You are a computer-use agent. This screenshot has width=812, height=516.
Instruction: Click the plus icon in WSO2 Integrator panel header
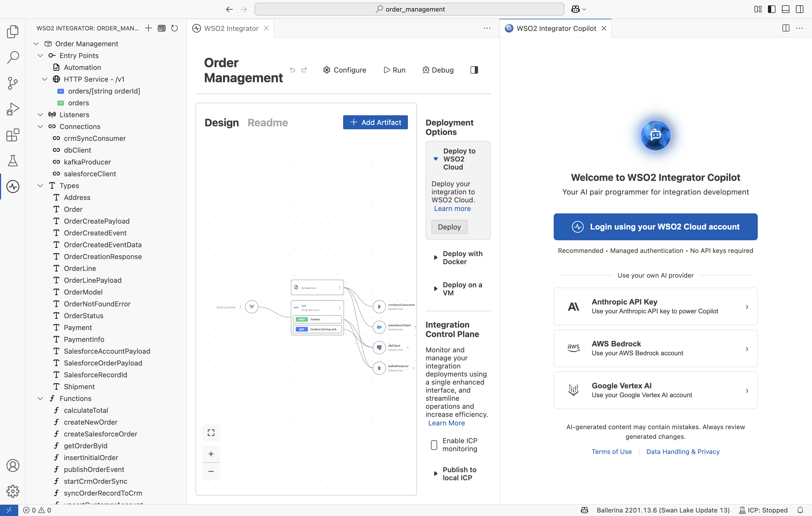(148, 28)
